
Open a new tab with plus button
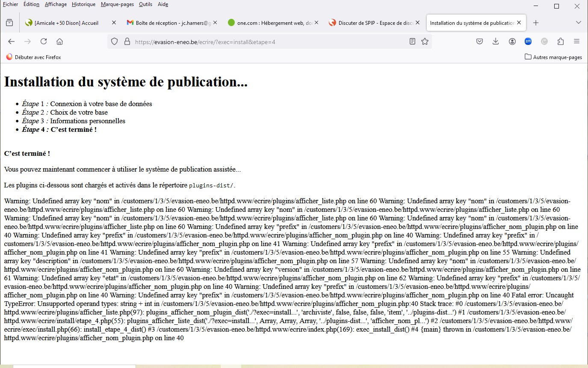tap(536, 23)
